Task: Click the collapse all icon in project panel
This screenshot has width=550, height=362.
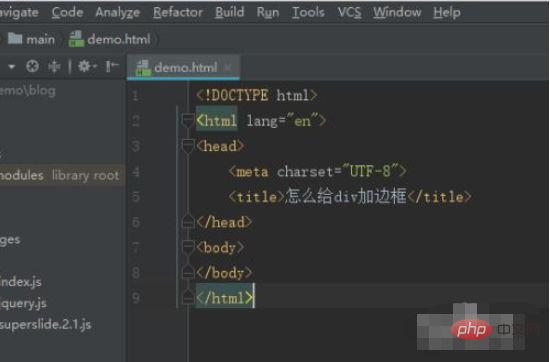Action: [54, 66]
